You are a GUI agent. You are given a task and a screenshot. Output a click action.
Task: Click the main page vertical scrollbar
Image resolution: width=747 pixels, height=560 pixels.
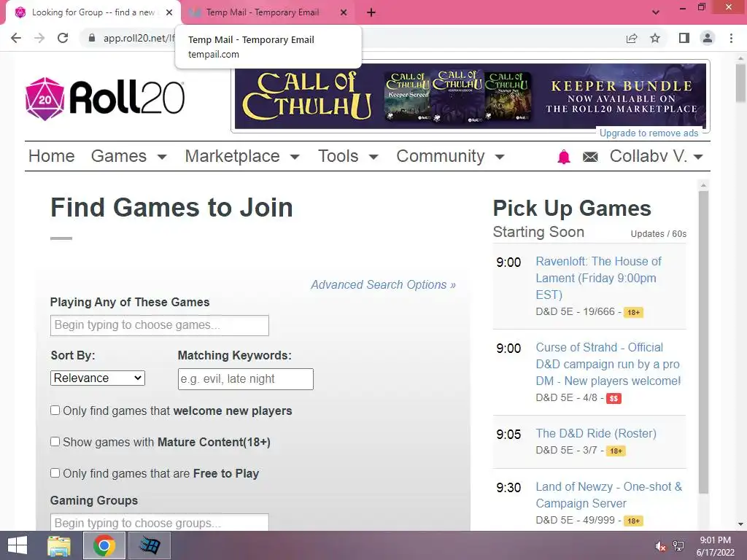pyautogui.click(x=740, y=83)
